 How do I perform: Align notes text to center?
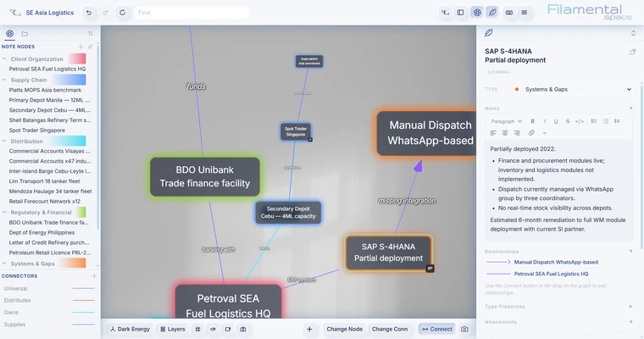(x=505, y=133)
